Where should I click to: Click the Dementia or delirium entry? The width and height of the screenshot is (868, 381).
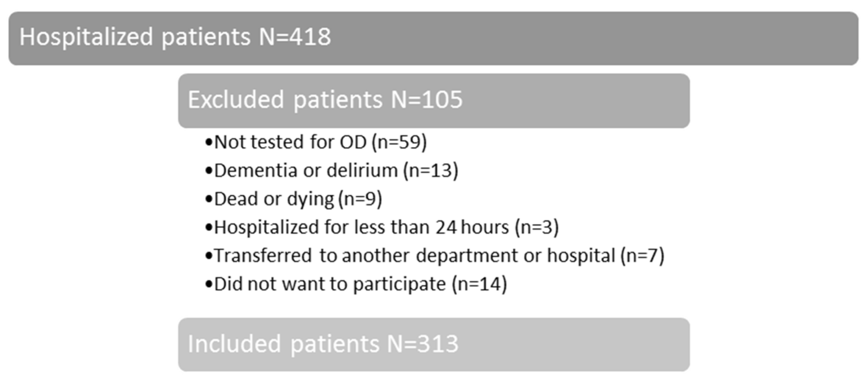click(x=332, y=170)
